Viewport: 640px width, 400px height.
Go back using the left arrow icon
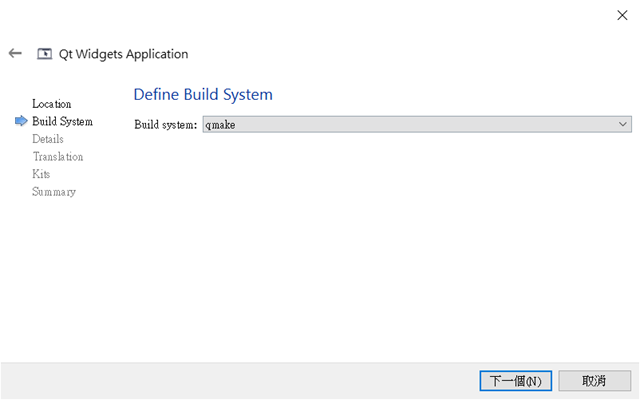click(15, 53)
